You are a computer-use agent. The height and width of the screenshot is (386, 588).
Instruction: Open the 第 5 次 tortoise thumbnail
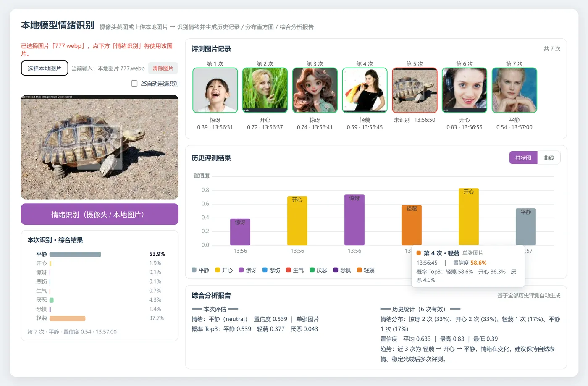coord(415,90)
